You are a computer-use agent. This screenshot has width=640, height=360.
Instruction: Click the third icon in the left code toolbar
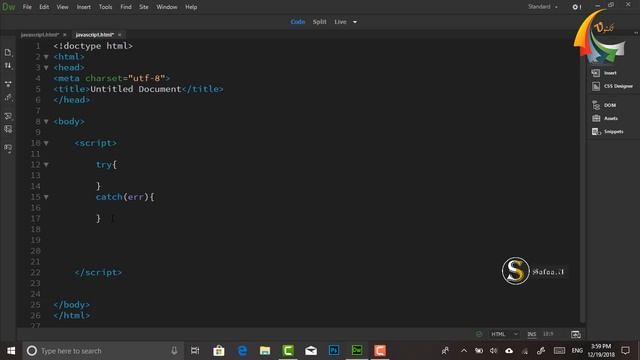click(8, 84)
